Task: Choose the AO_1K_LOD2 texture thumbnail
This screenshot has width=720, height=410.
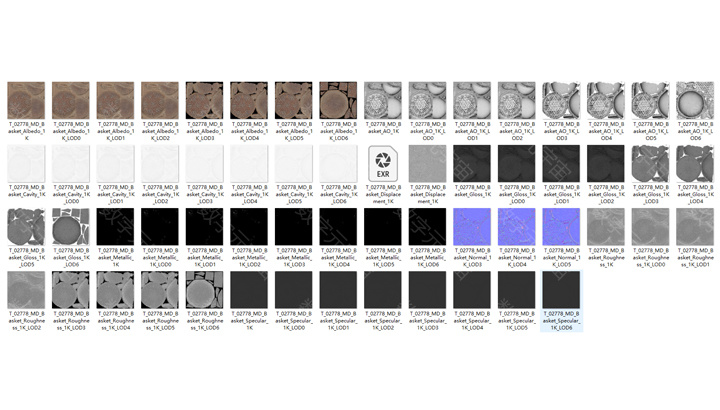Action: tap(516, 101)
